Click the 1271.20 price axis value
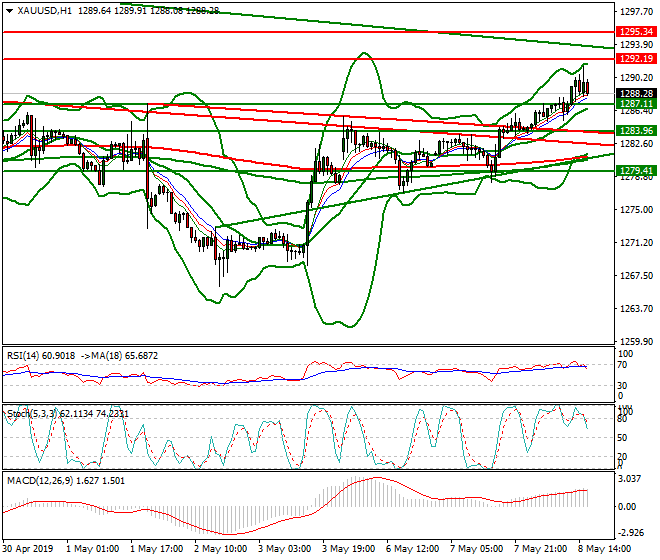The image size is (660, 560). click(x=636, y=243)
